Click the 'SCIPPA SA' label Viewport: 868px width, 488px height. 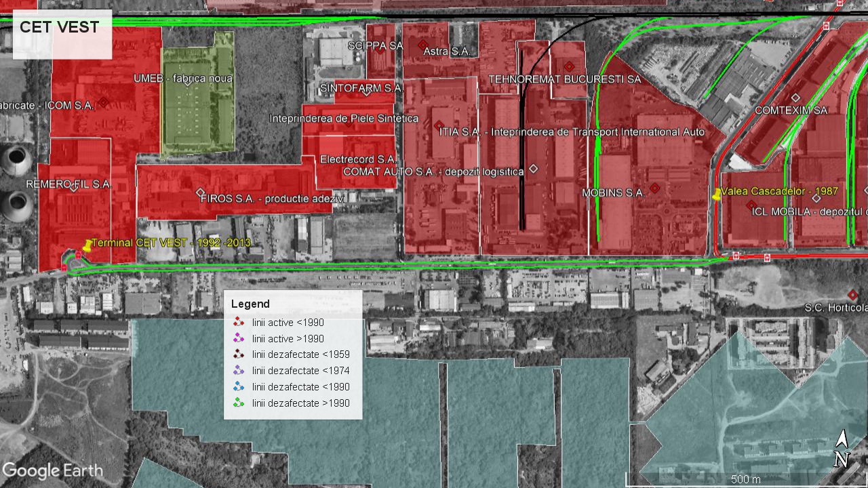point(375,45)
